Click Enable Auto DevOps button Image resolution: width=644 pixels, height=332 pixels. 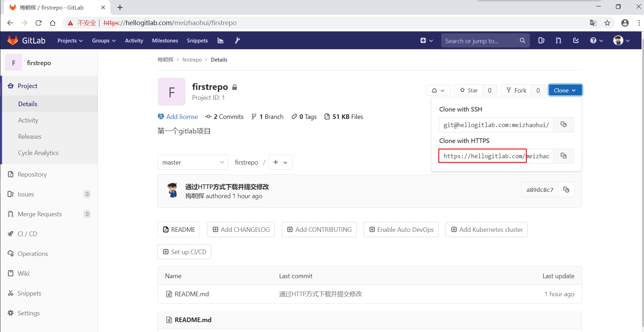click(x=401, y=229)
